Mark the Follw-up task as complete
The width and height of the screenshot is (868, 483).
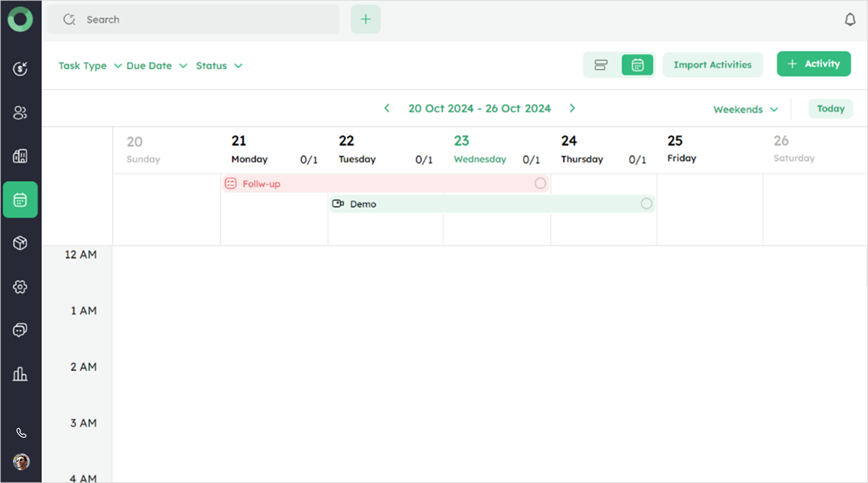pos(540,183)
